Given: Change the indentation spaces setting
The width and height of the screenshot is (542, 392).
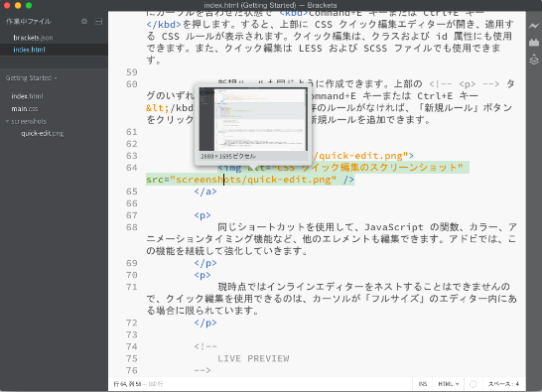Looking at the screenshot, I should [503, 384].
